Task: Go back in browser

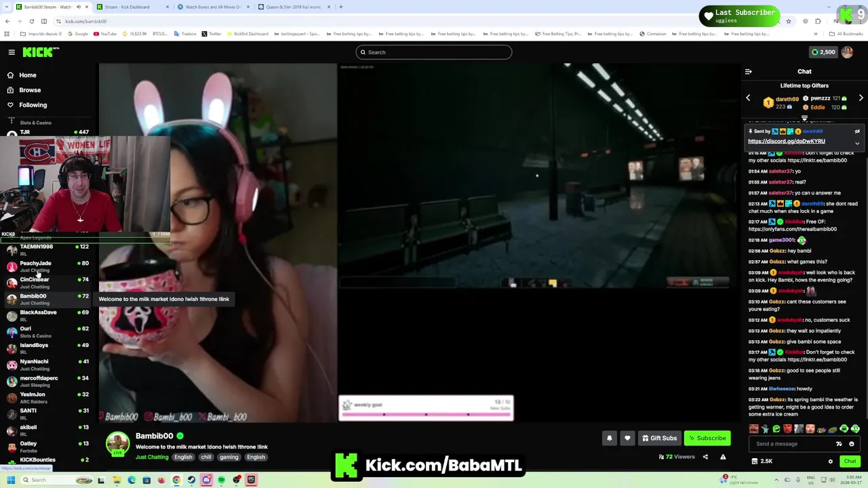Action: [x=7, y=21]
